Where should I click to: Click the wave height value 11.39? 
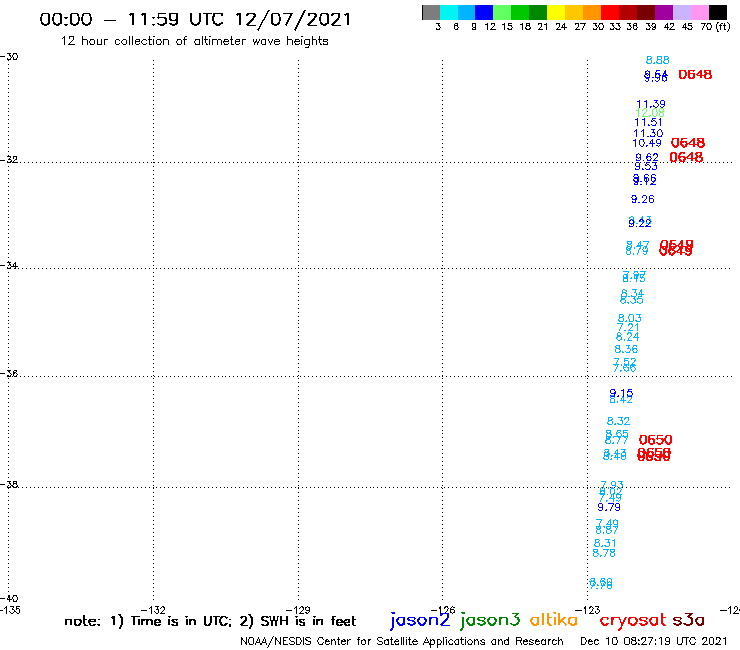click(x=651, y=104)
